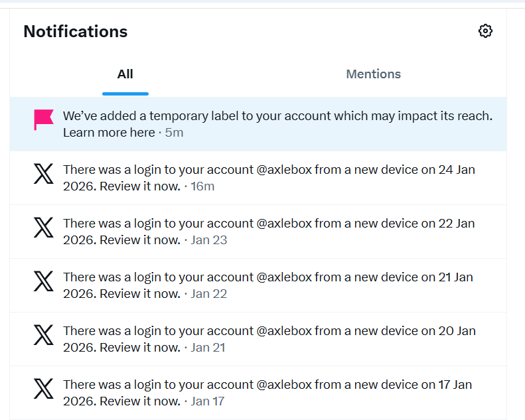
Task: Click X logo beside 20 Jan login alert
Action: (x=44, y=334)
